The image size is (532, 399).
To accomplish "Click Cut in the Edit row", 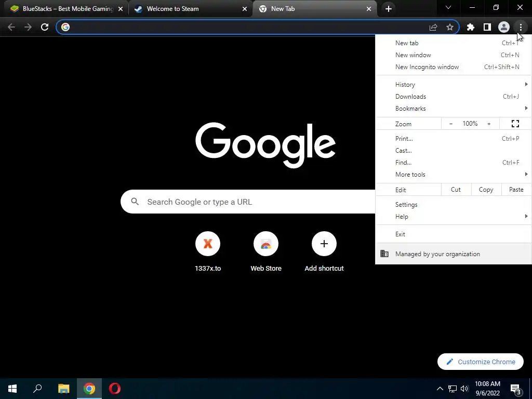I will pos(456,190).
